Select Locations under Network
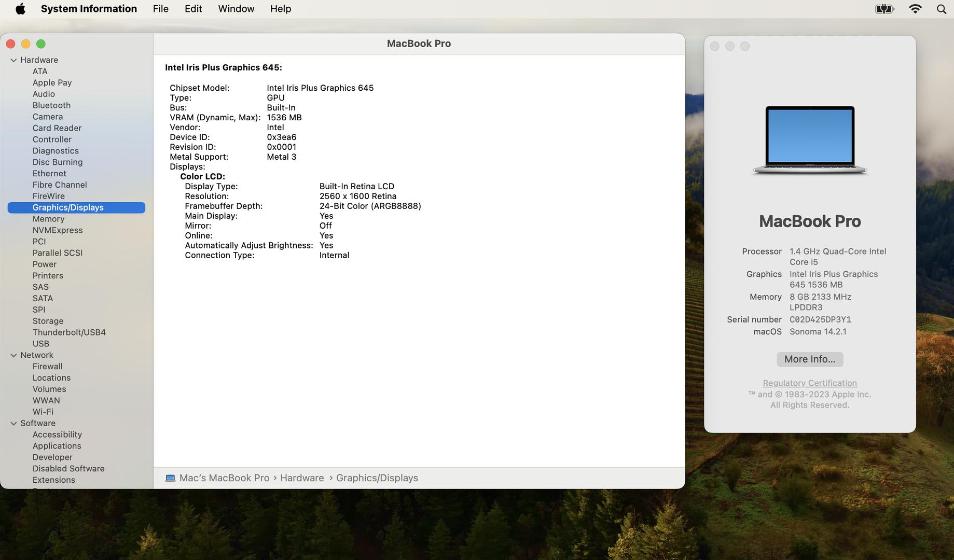This screenshot has height=560, width=954. click(51, 378)
